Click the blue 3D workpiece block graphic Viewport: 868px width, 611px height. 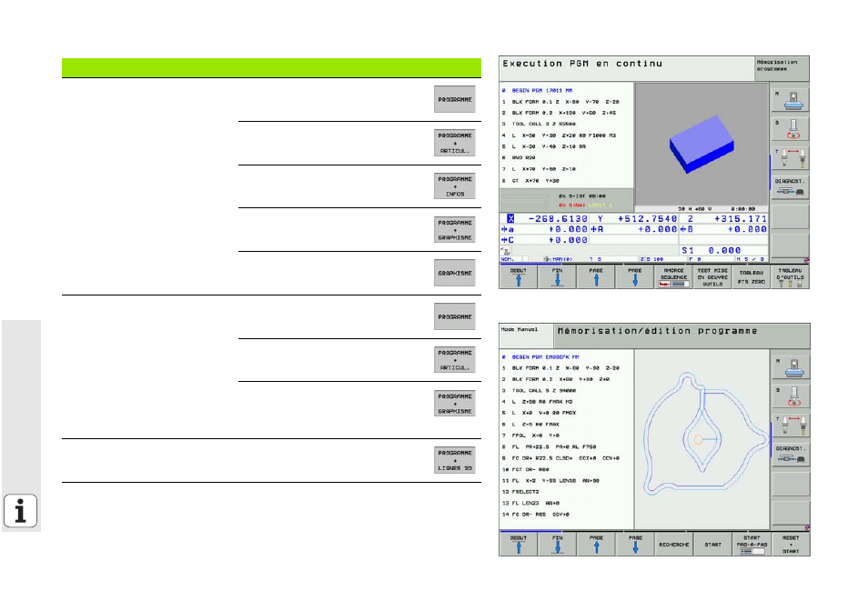coord(701,144)
